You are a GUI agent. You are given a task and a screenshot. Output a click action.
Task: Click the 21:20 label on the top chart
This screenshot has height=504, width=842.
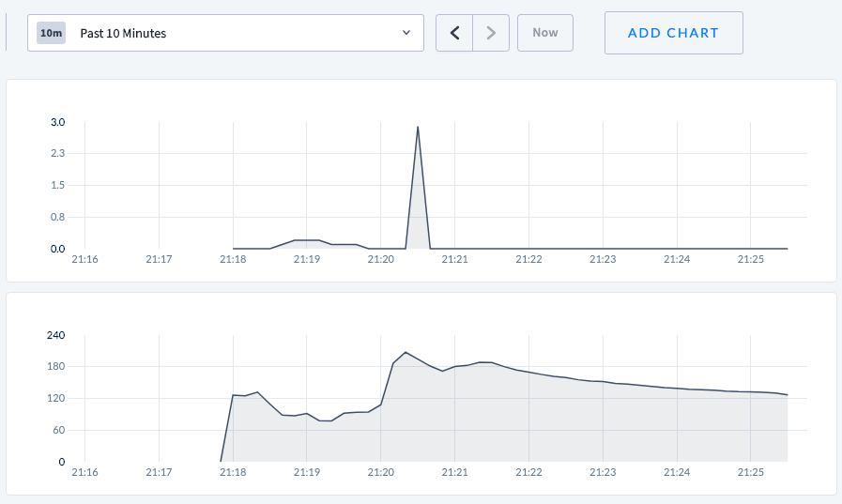pos(381,259)
